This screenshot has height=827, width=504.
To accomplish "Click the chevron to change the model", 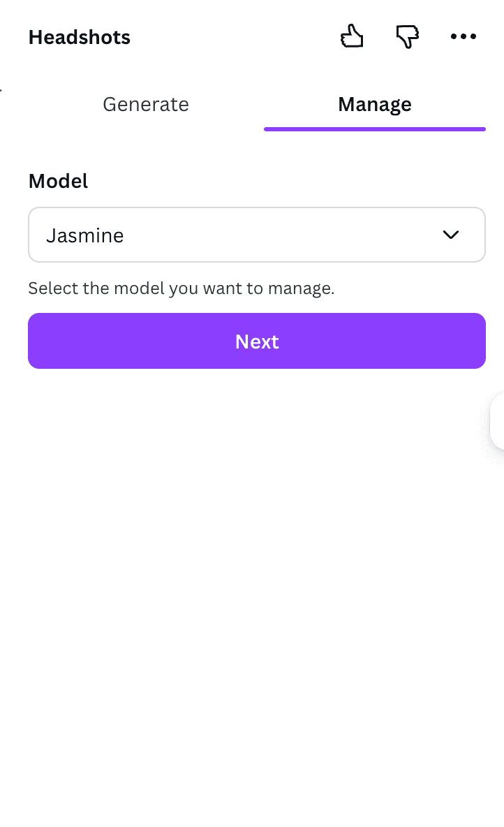I will 451,235.
